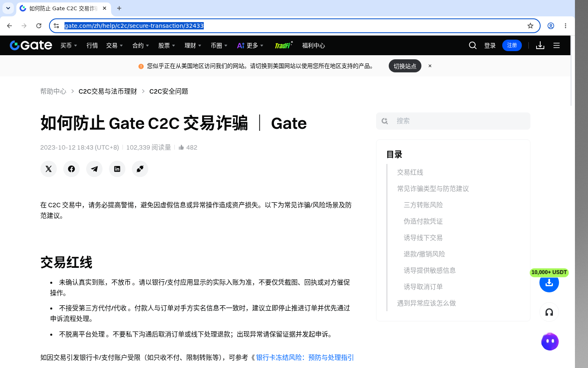Go back to previous page
The image size is (588, 368).
(x=9, y=26)
